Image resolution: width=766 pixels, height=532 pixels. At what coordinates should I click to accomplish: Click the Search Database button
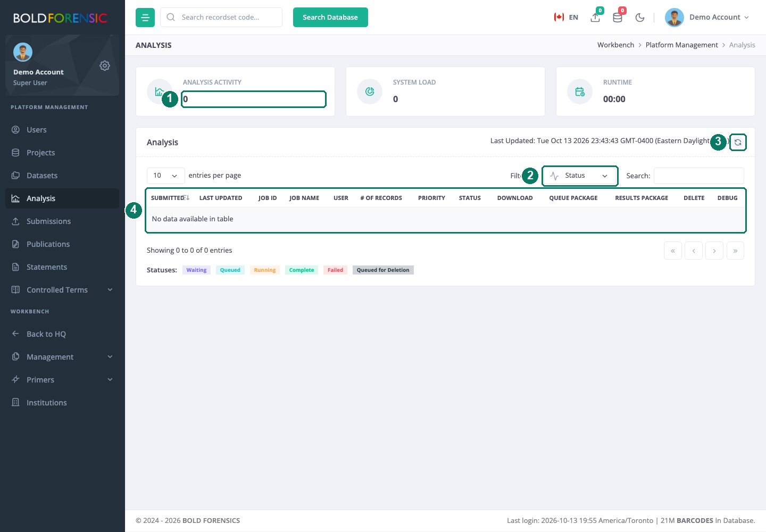(330, 18)
